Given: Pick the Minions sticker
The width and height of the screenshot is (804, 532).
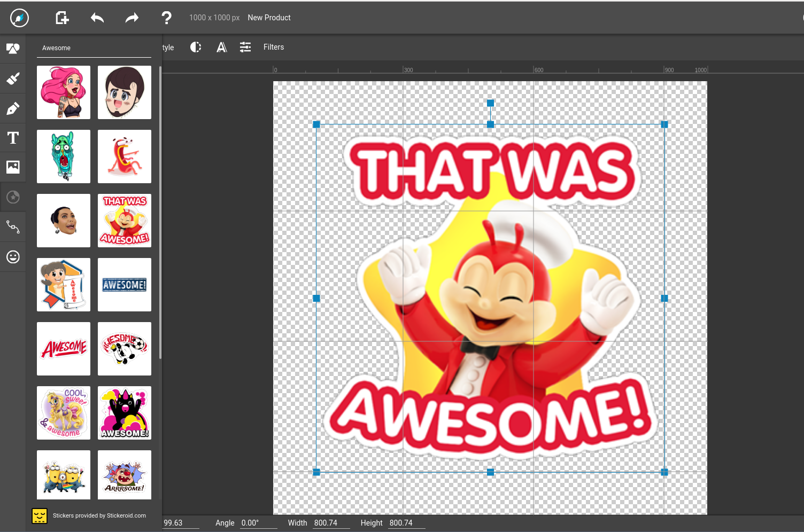Looking at the screenshot, I should (x=64, y=475).
